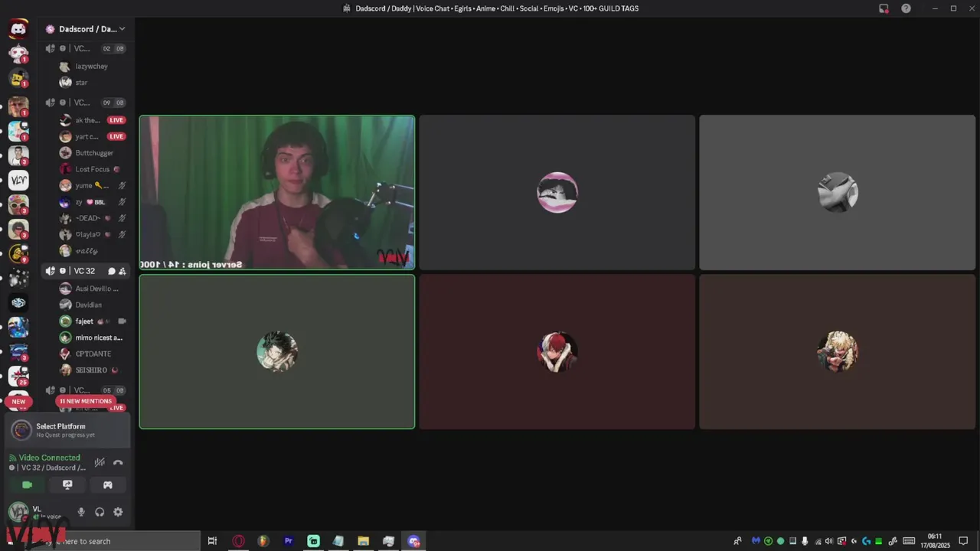Focus the webcam video tile
The image size is (980, 551).
click(277, 193)
